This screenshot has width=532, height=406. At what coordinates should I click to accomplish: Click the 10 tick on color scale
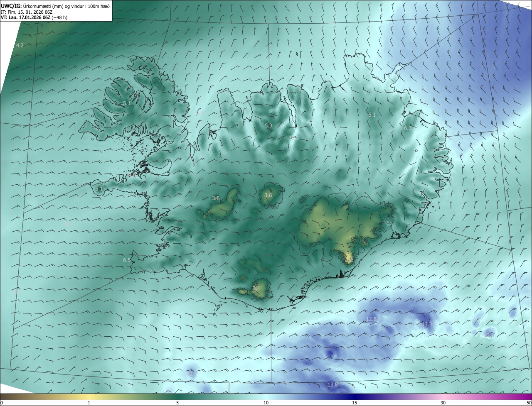266,403
